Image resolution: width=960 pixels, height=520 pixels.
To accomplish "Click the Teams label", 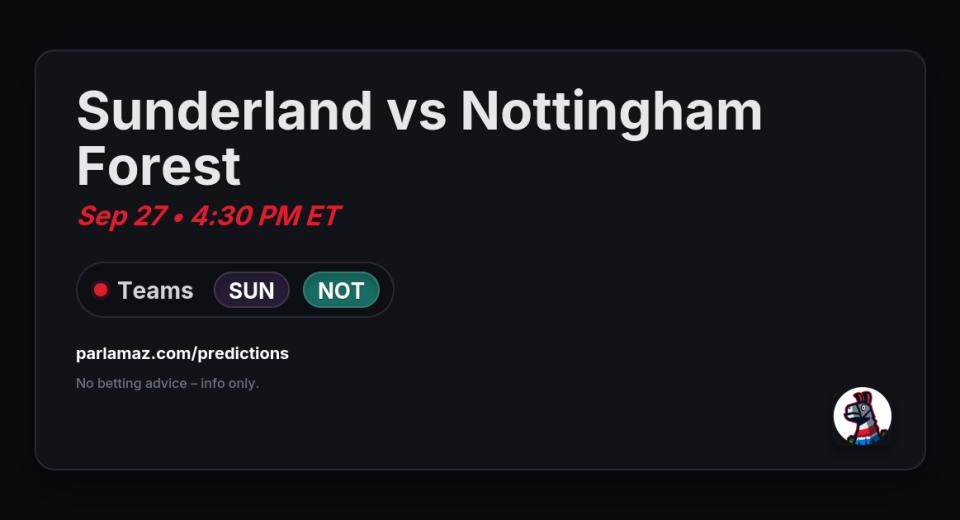I will coord(155,290).
